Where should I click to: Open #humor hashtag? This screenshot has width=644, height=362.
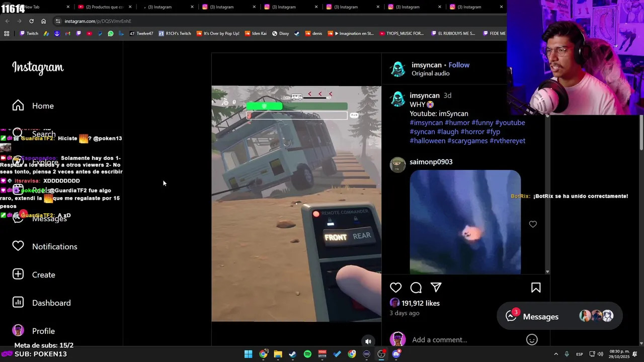click(x=457, y=123)
